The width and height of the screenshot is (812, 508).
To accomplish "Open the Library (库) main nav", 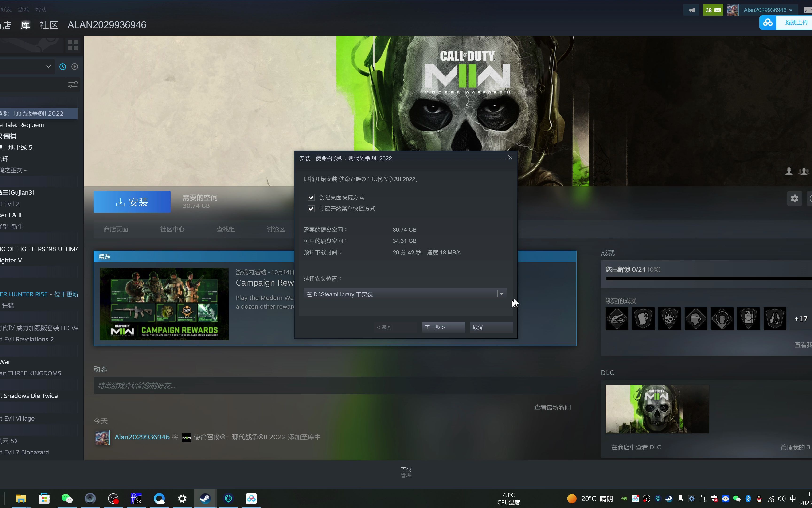I will [26, 25].
